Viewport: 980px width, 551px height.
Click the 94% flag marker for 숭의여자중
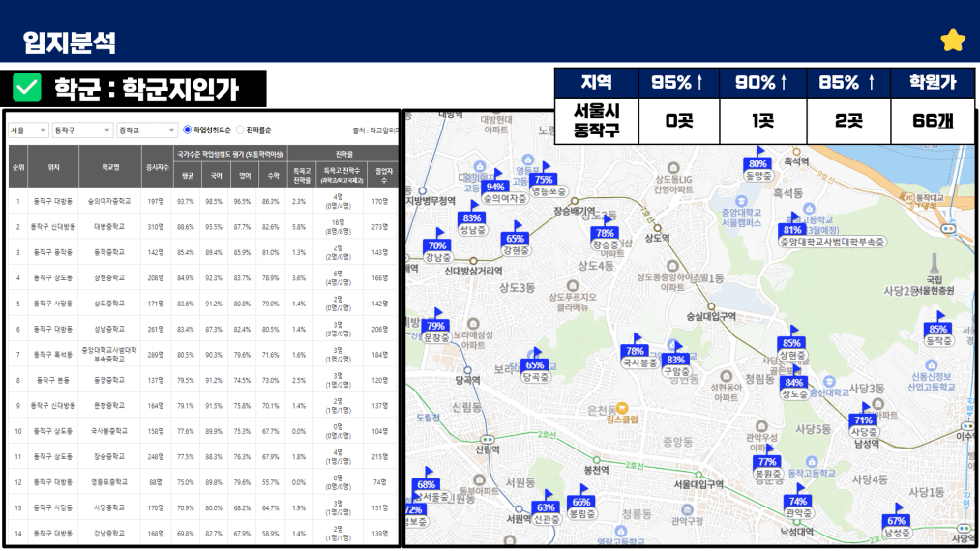pyautogui.click(x=495, y=186)
